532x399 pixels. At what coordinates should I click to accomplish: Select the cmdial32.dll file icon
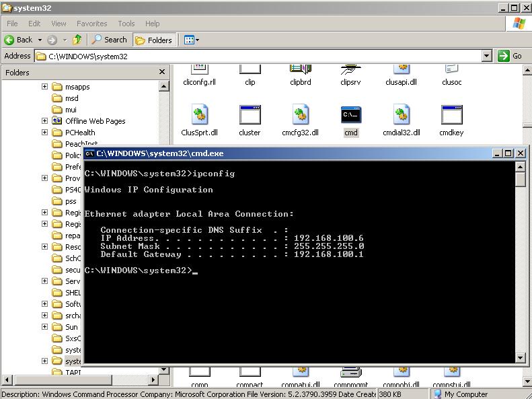[402, 114]
